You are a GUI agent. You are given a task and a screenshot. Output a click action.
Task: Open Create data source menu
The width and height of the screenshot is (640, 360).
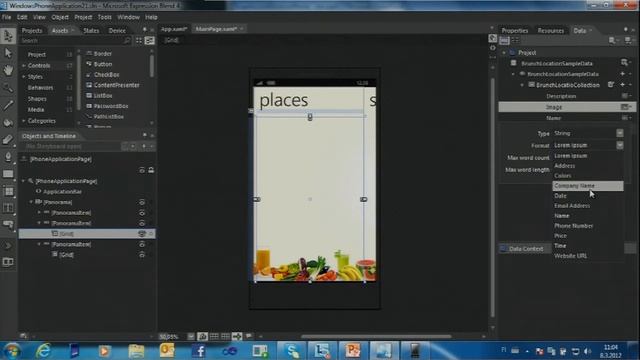click(629, 40)
